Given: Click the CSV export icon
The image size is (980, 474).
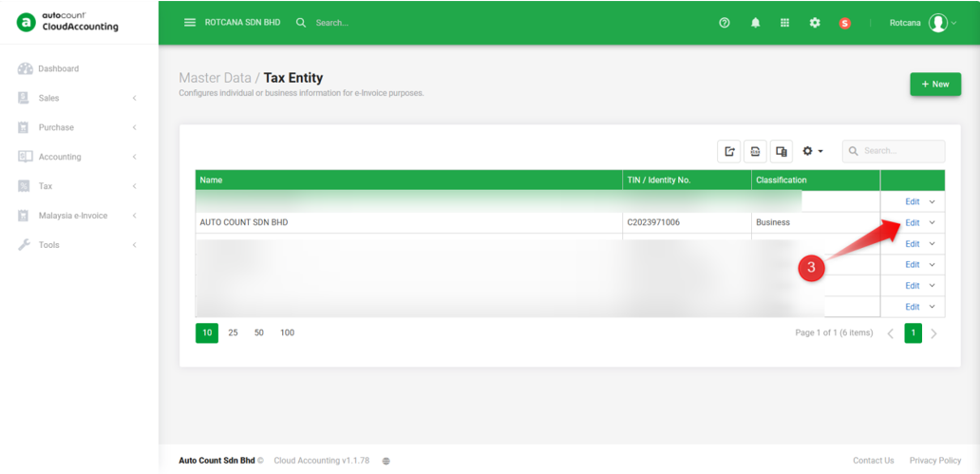Looking at the screenshot, I should (x=755, y=151).
